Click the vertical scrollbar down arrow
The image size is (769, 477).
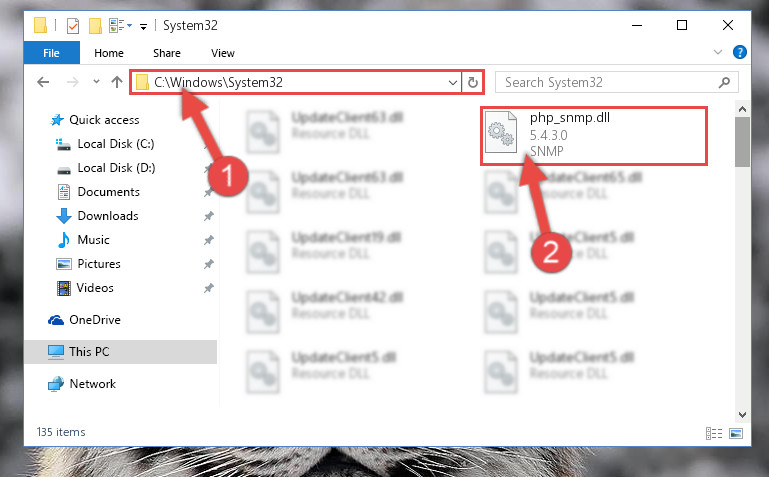pyautogui.click(x=742, y=415)
